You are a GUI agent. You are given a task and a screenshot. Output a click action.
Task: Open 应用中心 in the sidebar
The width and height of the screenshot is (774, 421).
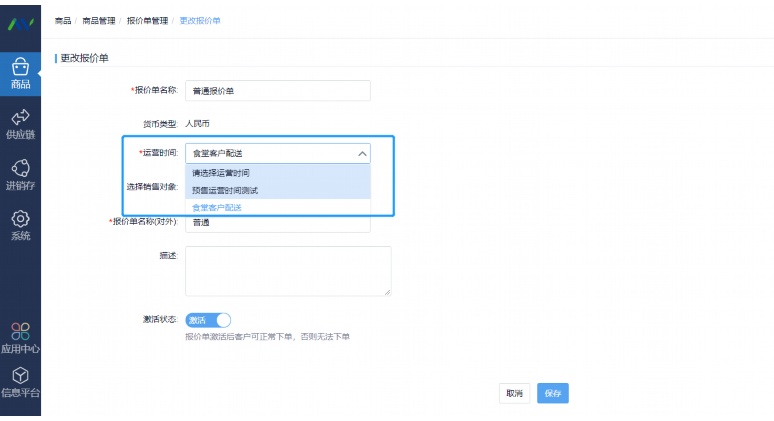coord(20,339)
